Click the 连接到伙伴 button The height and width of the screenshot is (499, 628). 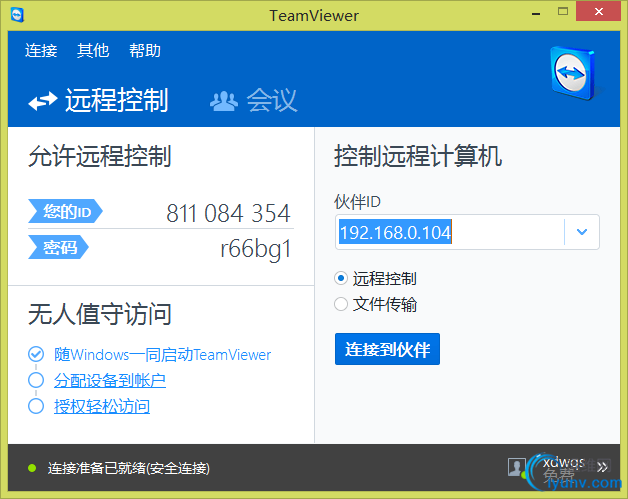[x=387, y=349]
